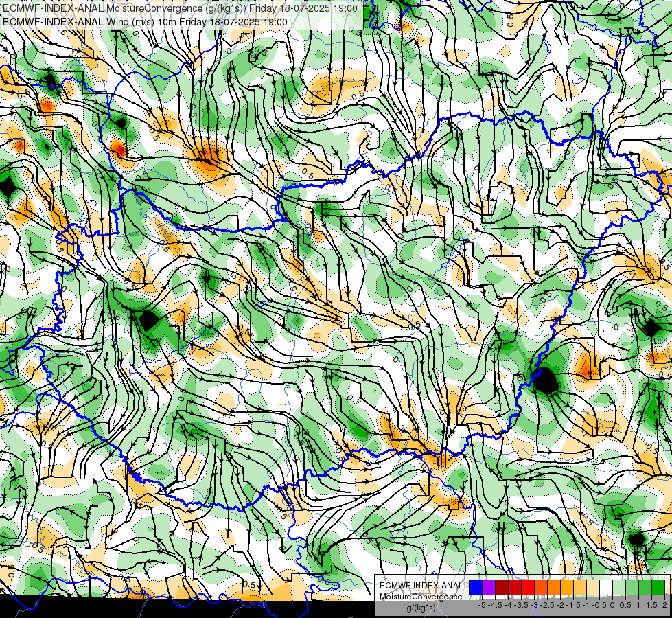Click the MoistureConvergence title line at top
The image size is (672, 618).
tap(180, 8)
